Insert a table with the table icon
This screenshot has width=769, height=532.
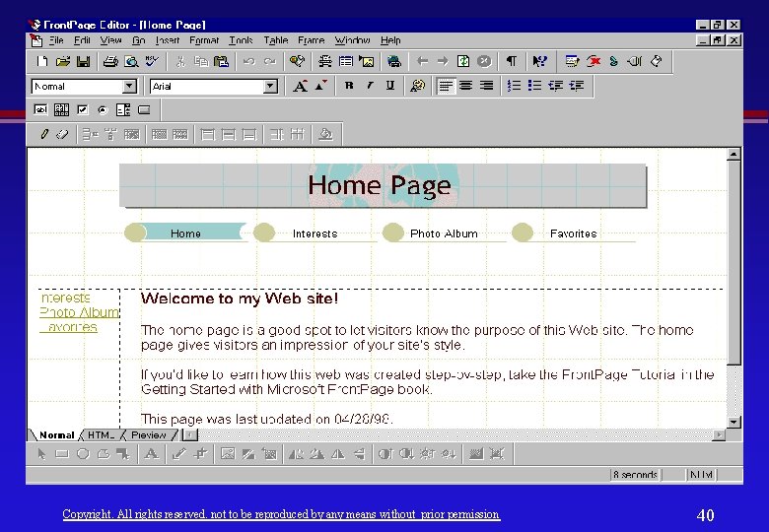346,61
